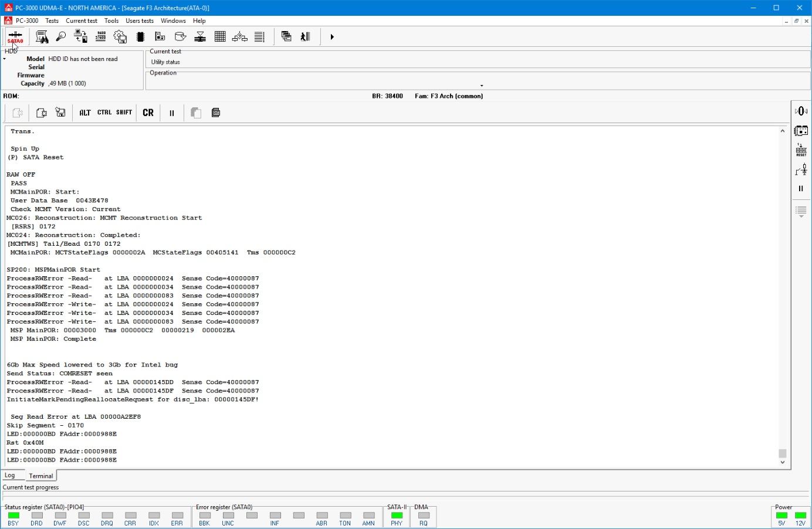This screenshot has width=812, height=529.
Task: Click the grayed puzzle-piece terminal icon
Action: coord(18,113)
